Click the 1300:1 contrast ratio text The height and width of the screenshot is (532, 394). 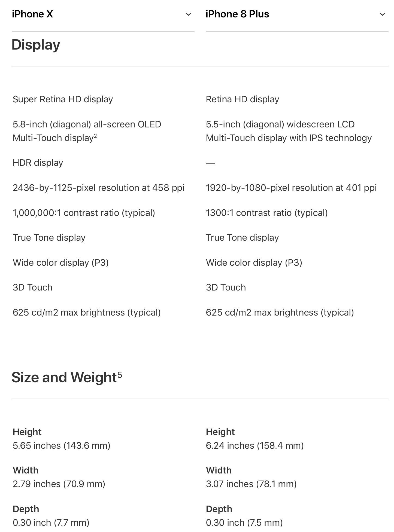(x=266, y=213)
